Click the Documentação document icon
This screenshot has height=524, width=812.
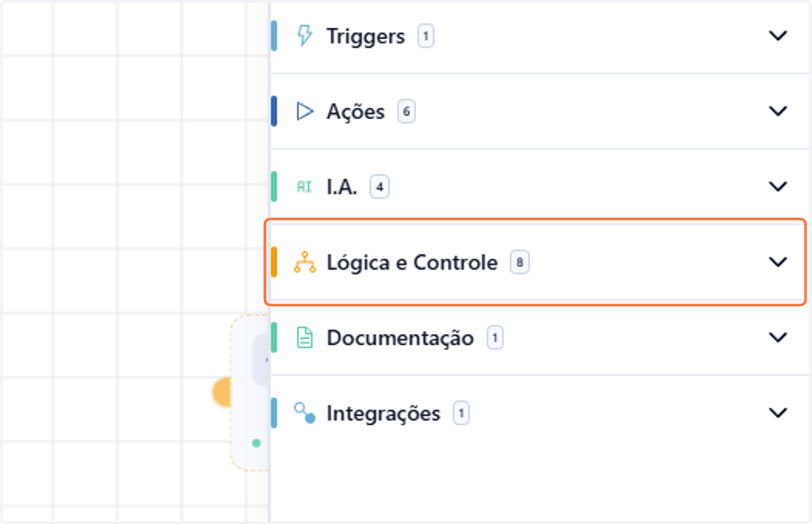305,337
